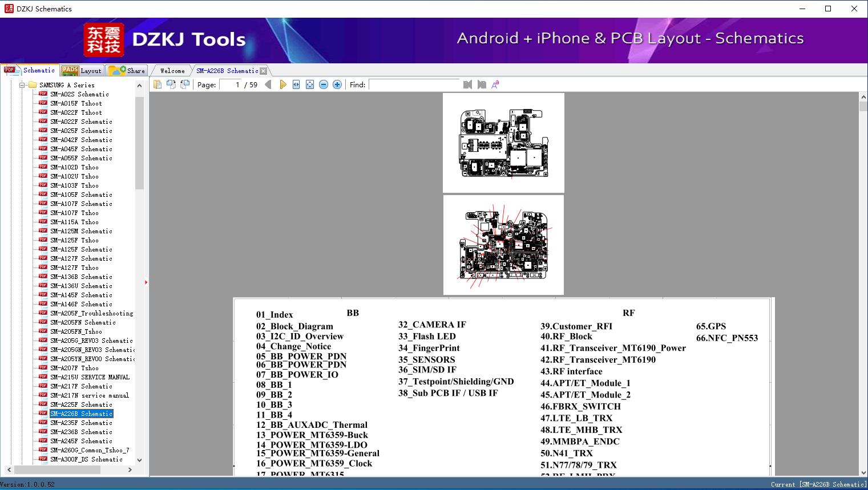Choose SM-A136U Schematic from the tree

click(81, 286)
